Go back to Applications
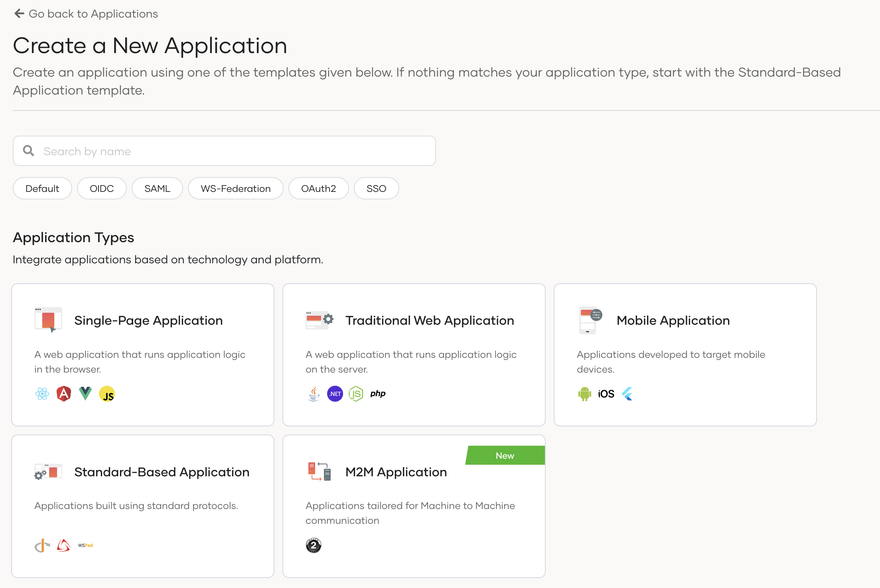 point(86,14)
